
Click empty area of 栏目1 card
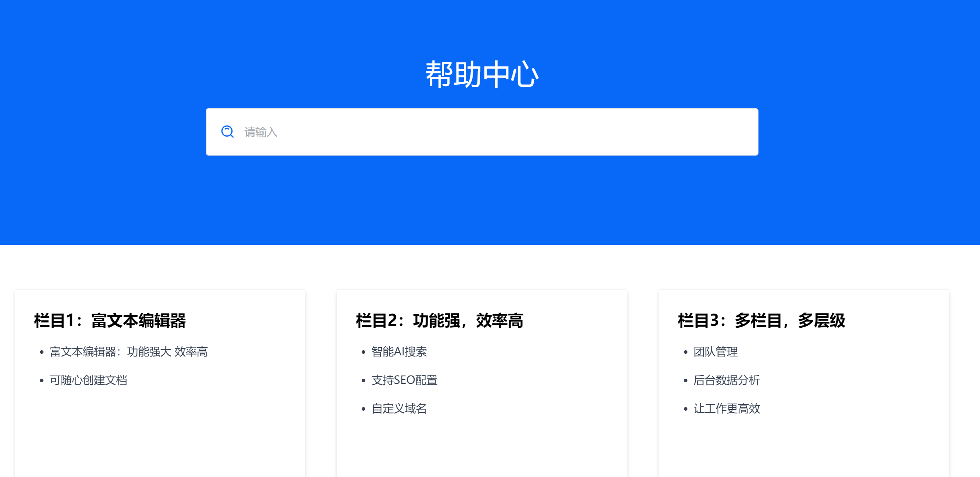160,438
